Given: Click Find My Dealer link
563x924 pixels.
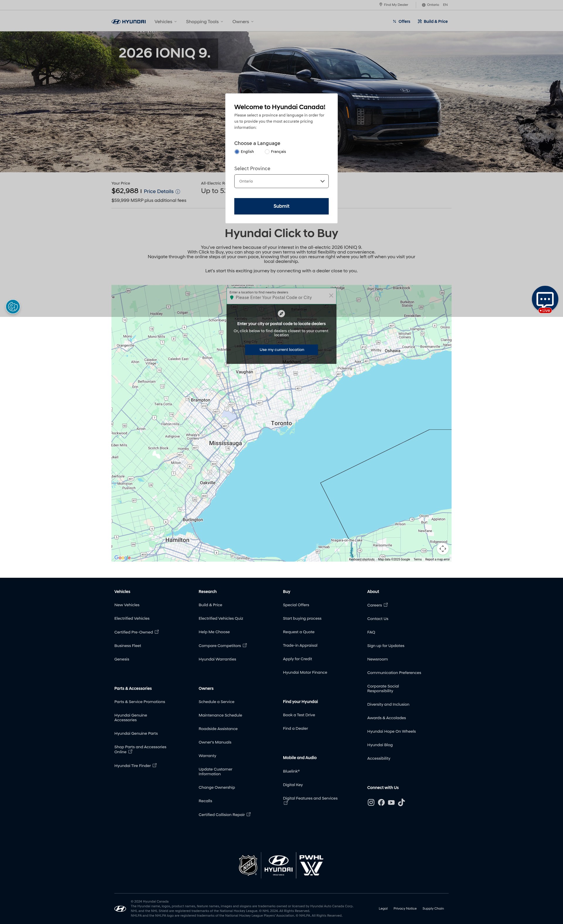Looking at the screenshot, I should (x=394, y=5).
